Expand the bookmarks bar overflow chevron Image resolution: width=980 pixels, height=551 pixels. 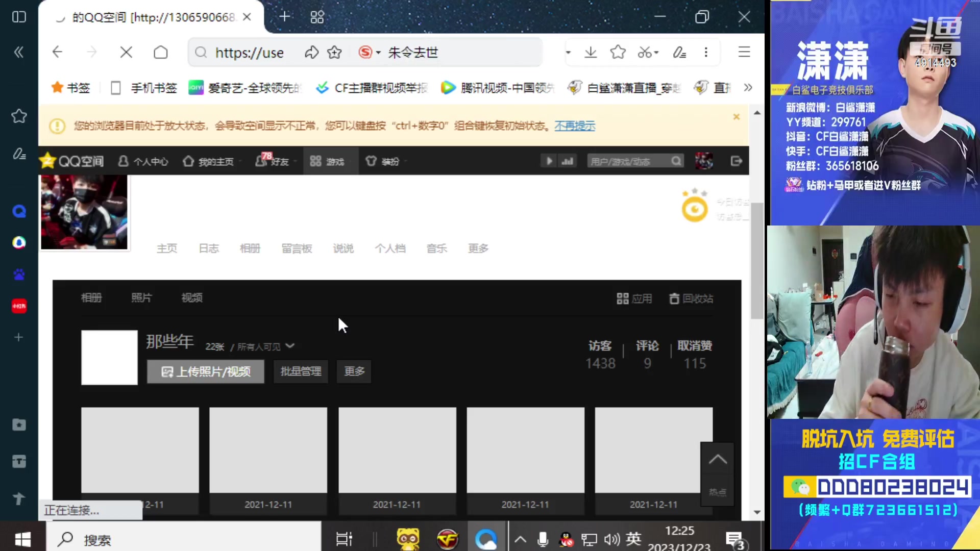tap(748, 88)
